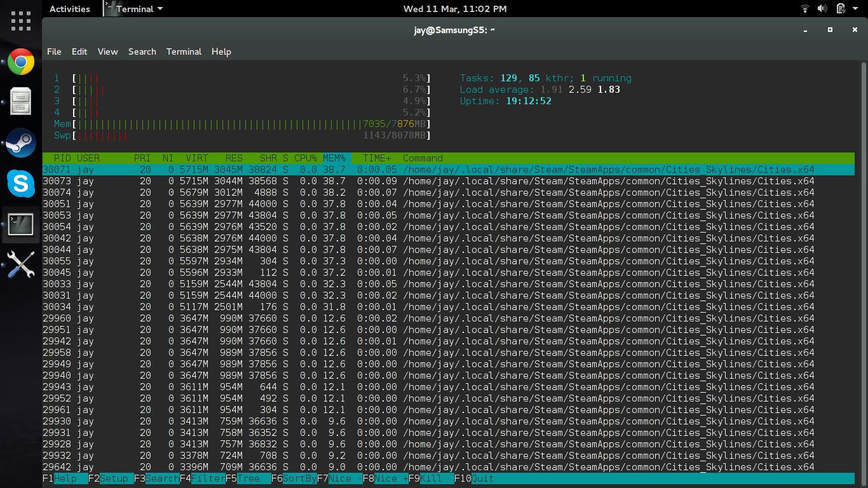This screenshot has width=868, height=488.
Task: Select process row with PID 30071
Action: point(449,170)
